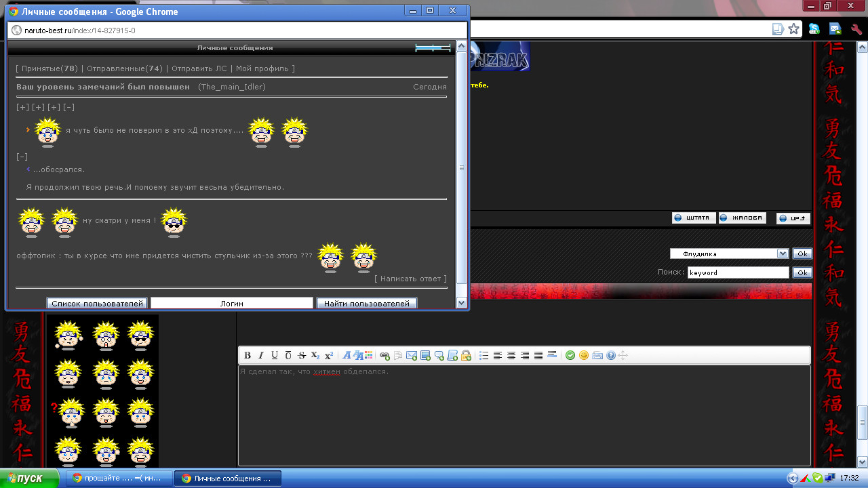Open the Отправленные(74) sent messages tab
868x488 pixels.
pyautogui.click(x=125, y=68)
